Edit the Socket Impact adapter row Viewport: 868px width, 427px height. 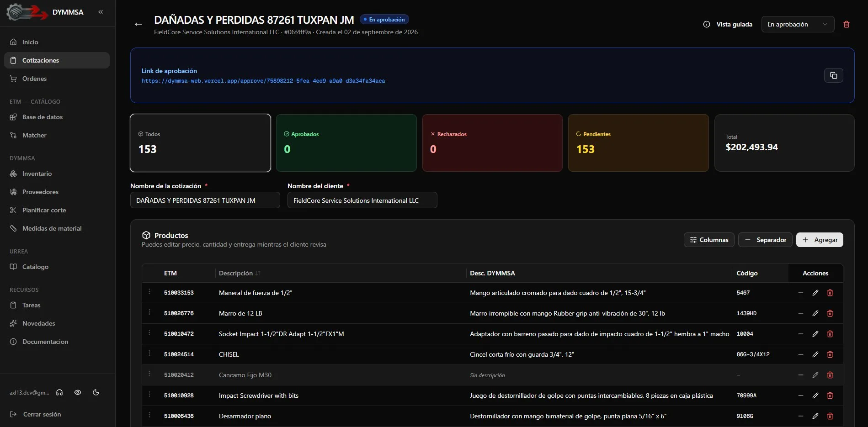815,334
